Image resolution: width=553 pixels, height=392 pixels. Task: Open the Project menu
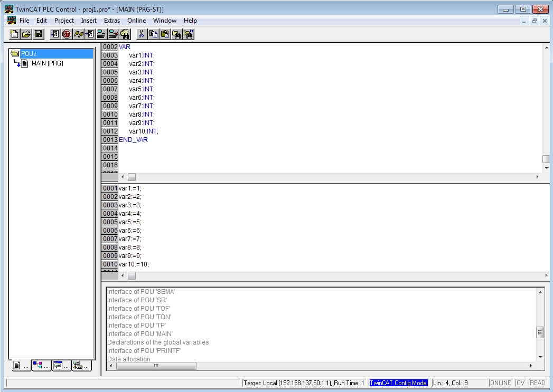pos(64,21)
